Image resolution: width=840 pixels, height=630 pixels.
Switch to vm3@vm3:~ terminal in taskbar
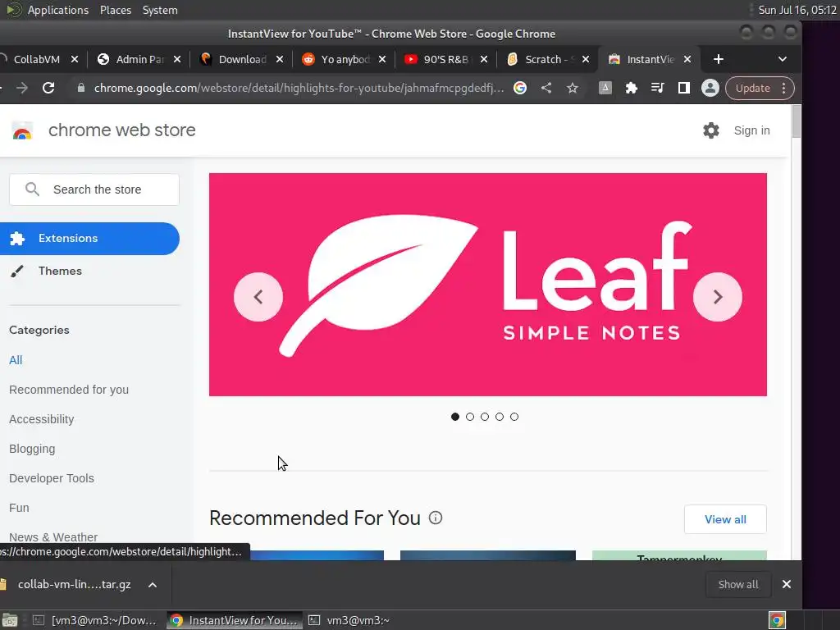349,620
